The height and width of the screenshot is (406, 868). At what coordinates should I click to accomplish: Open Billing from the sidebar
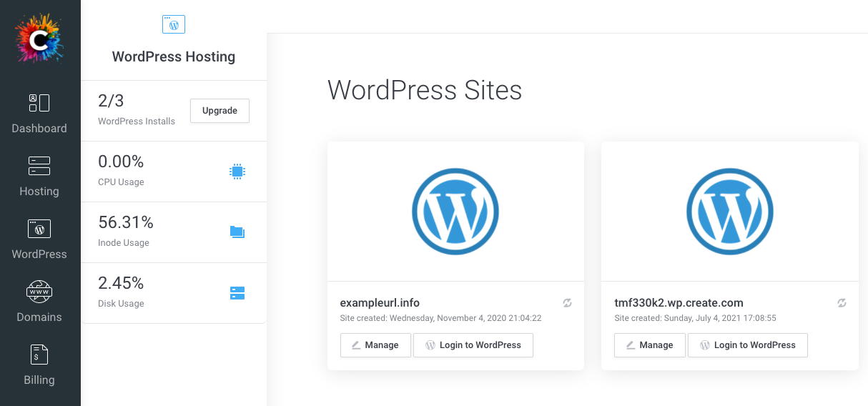[39, 365]
